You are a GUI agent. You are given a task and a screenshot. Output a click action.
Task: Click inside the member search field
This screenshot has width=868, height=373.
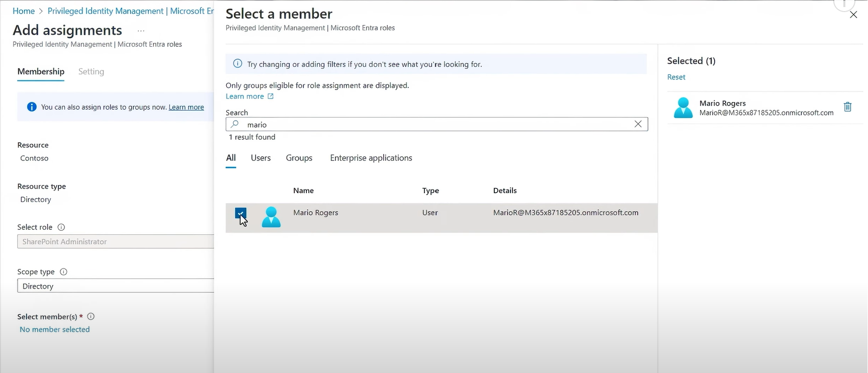click(432, 124)
